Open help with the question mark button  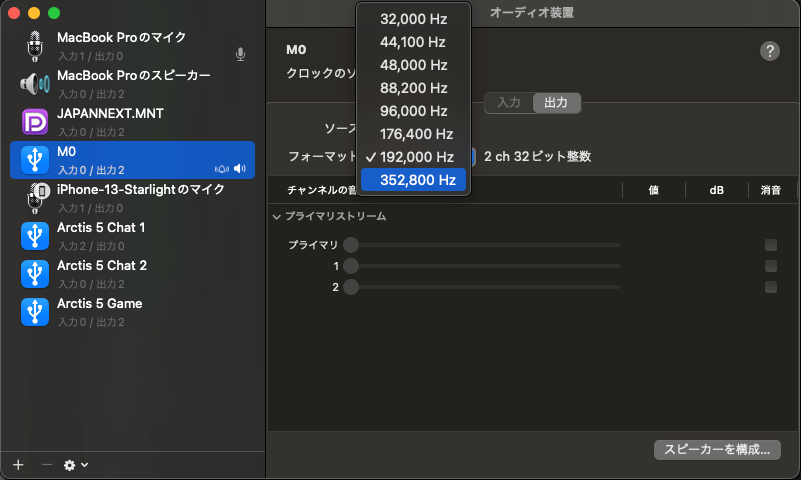[x=769, y=51]
